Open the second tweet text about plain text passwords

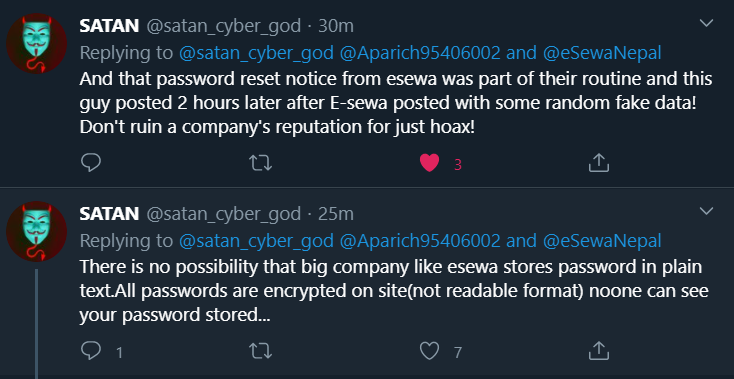394,291
